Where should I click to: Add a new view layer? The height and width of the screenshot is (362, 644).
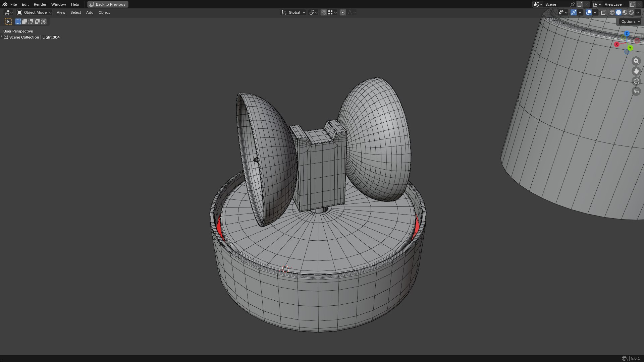tap(633, 4)
